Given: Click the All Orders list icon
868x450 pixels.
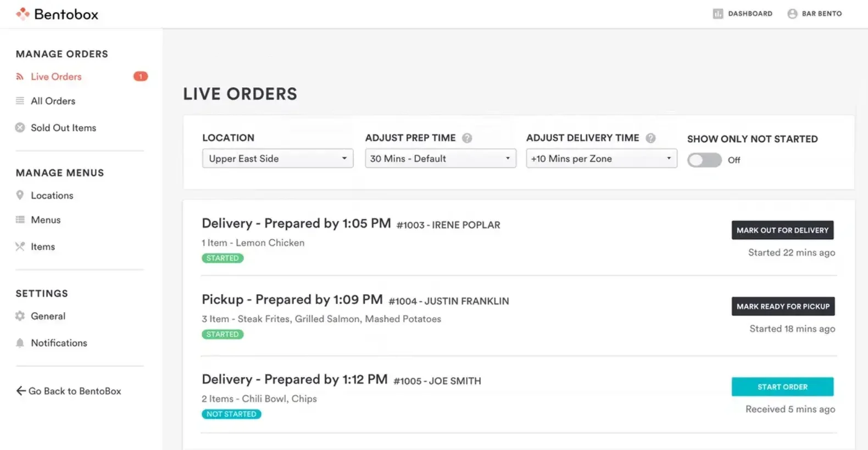Looking at the screenshot, I should click(x=20, y=101).
